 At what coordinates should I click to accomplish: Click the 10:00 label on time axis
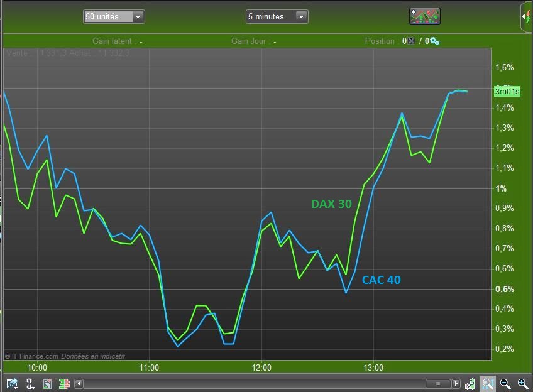37,367
